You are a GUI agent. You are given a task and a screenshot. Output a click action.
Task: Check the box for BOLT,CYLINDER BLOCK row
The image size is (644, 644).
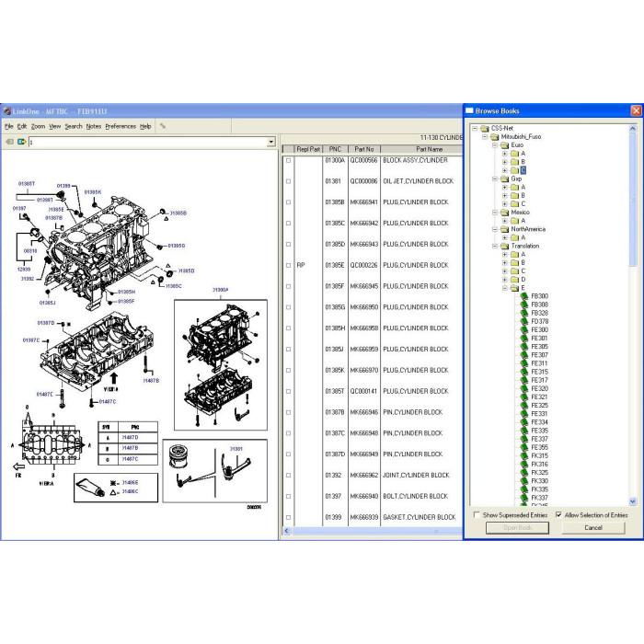pyautogui.click(x=288, y=496)
